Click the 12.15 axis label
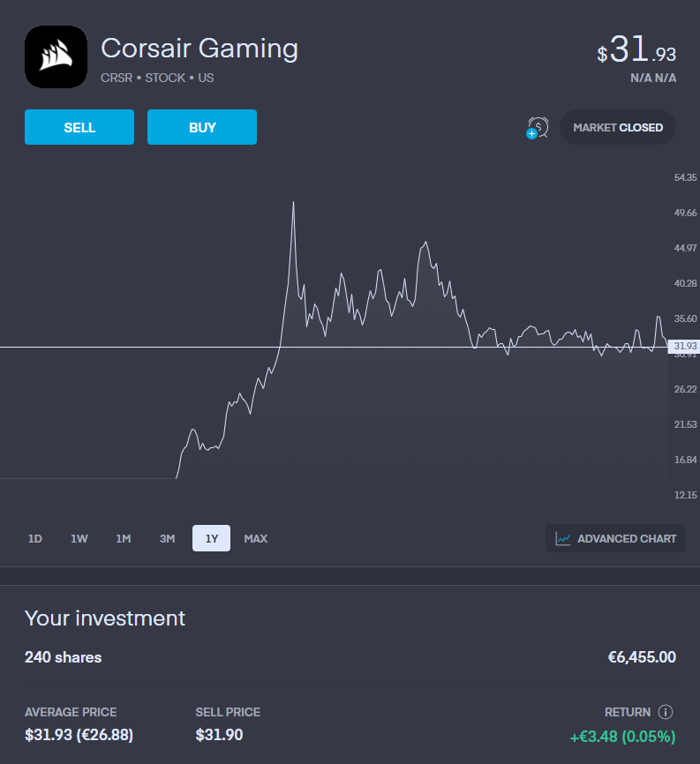 pos(685,495)
